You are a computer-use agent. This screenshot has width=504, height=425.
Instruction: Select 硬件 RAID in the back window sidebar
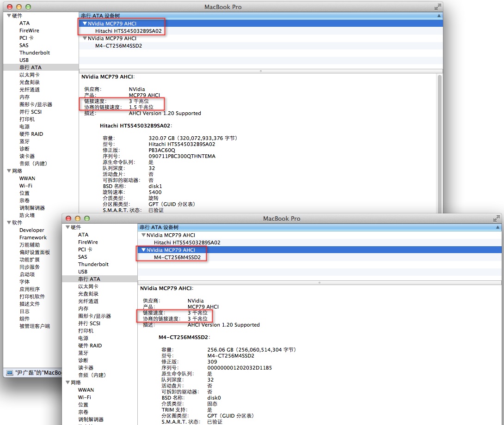click(31, 134)
